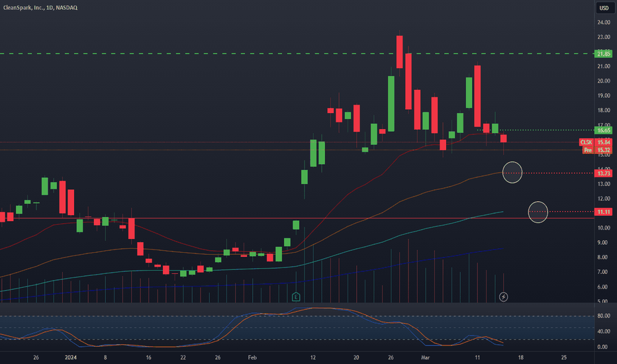Click the CLSK 15.84 last price label

(x=595, y=142)
